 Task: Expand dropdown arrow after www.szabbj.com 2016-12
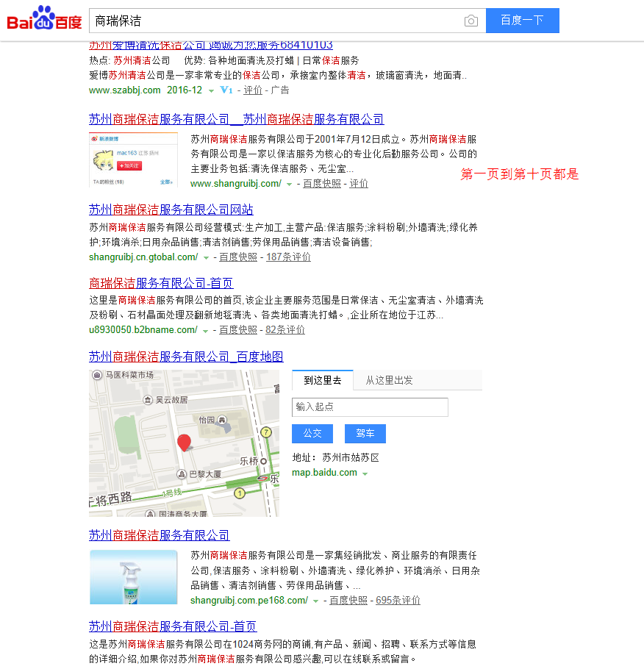pos(211,91)
